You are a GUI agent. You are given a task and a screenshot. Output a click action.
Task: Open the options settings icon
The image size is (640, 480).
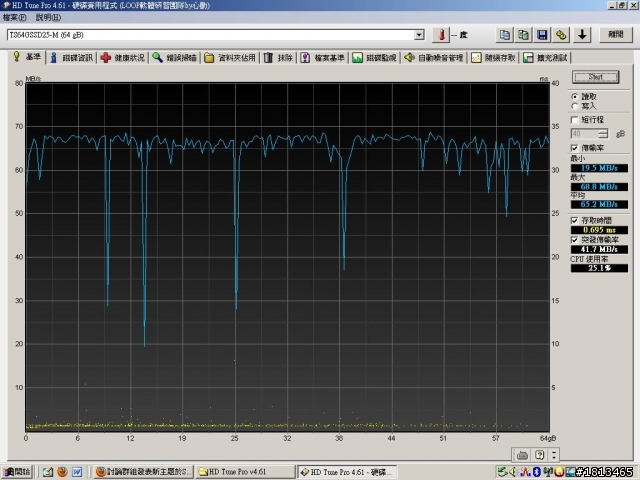pos(561,35)
